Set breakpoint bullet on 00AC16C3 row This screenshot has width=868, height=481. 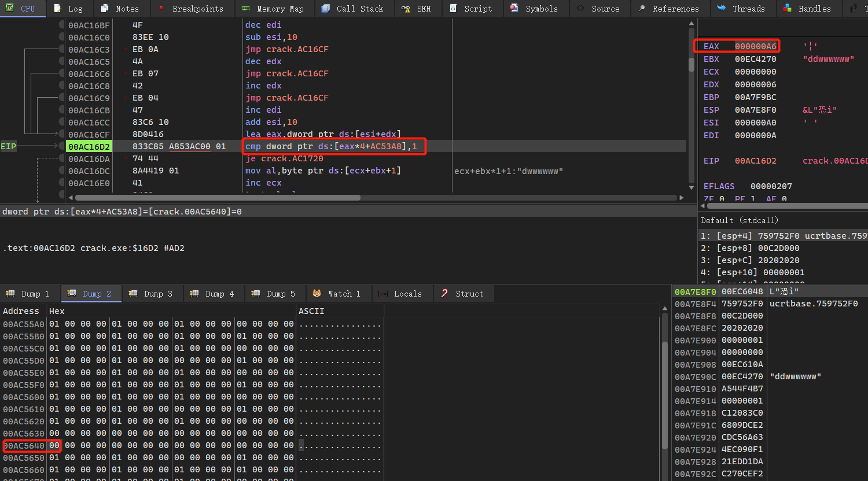62,49
